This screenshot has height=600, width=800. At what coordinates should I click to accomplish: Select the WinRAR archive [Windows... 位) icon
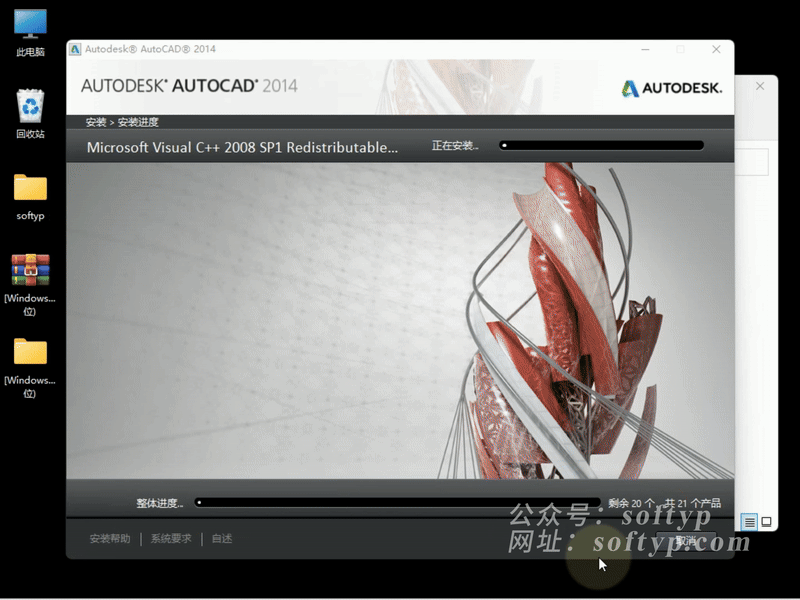click(x=30, y=284)
